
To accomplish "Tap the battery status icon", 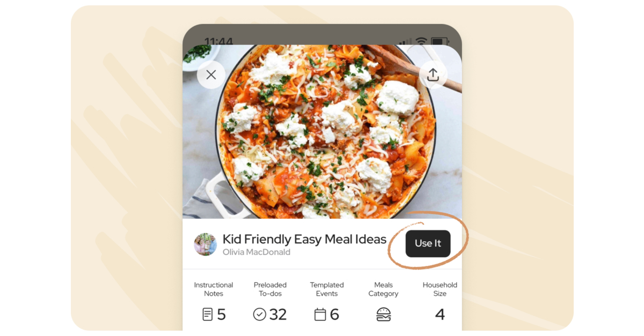I will click(440, 41).
